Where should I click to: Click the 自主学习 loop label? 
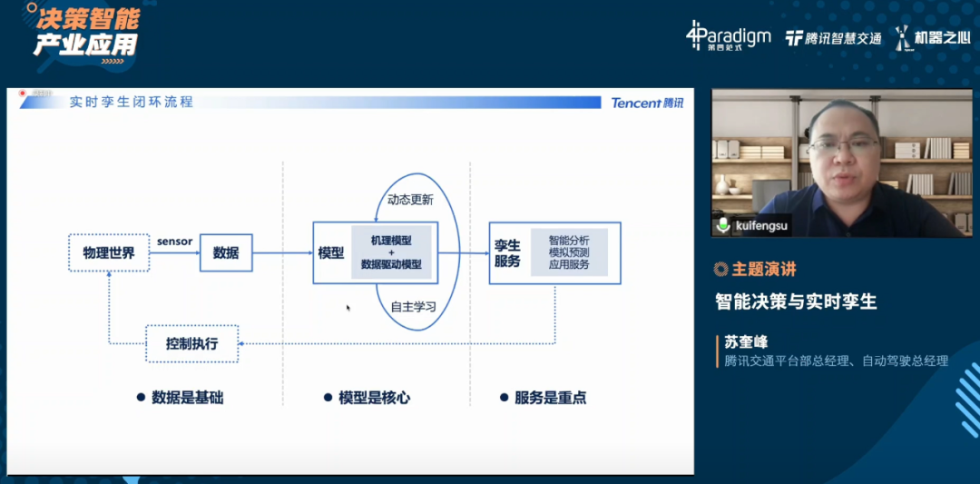(x=413, y=307)
